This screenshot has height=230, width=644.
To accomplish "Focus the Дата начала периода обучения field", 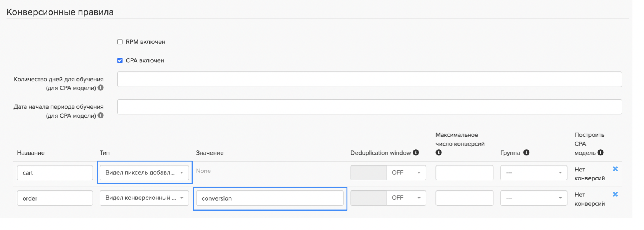I will point(369,107).
